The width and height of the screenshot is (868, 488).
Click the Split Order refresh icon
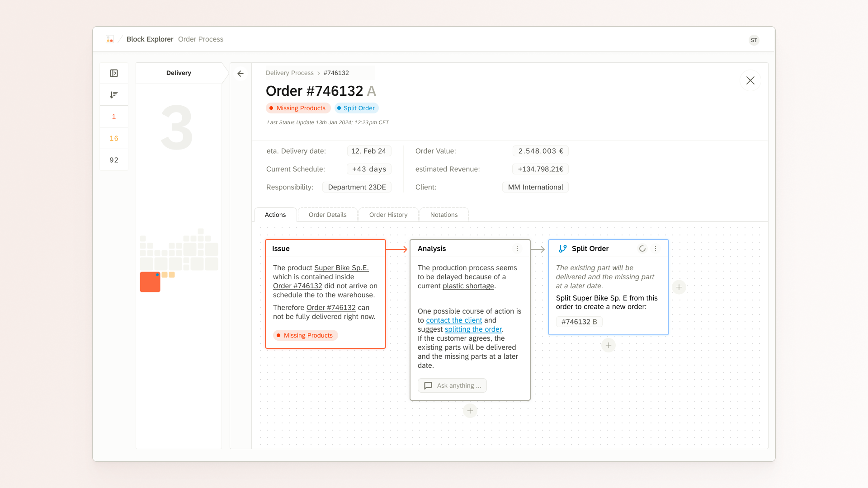click(x=642, y=249)
